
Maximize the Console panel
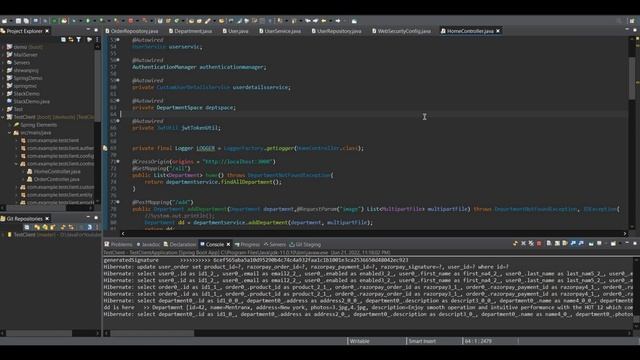click(x=635, y=243)
